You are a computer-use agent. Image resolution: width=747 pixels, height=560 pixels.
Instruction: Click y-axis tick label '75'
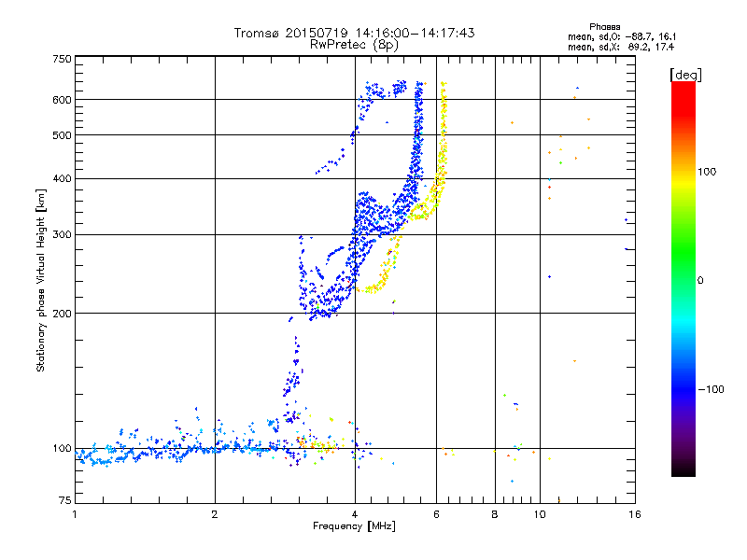65,500
